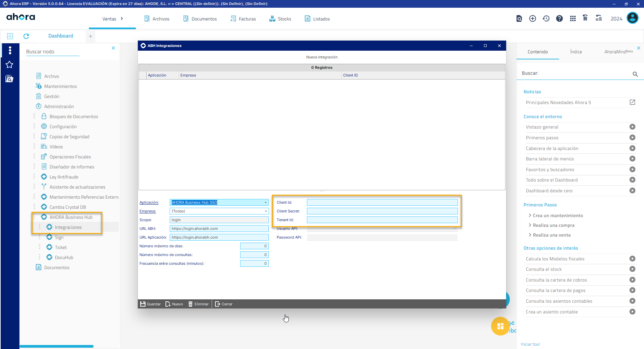Click the Iniciar tour link

click(x=530, y=344)
